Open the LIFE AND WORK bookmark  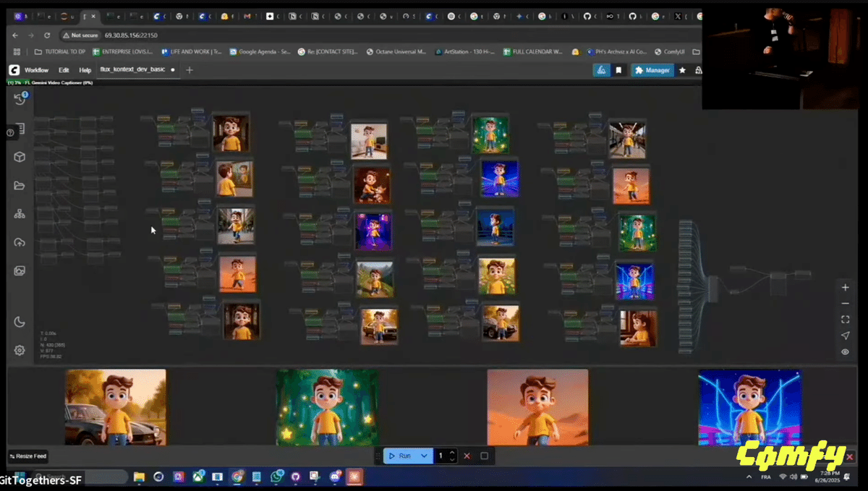pyautogui.click(x=192, y=52)
